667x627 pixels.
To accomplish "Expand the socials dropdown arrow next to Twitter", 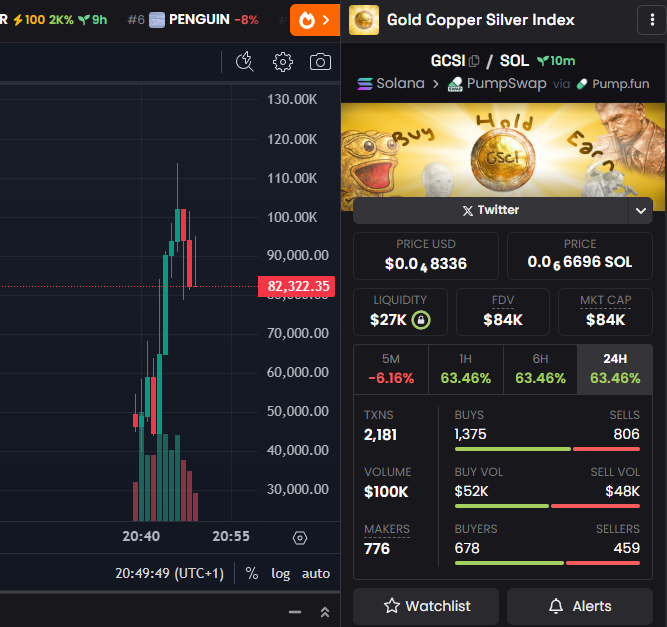I will pos(641,211).
